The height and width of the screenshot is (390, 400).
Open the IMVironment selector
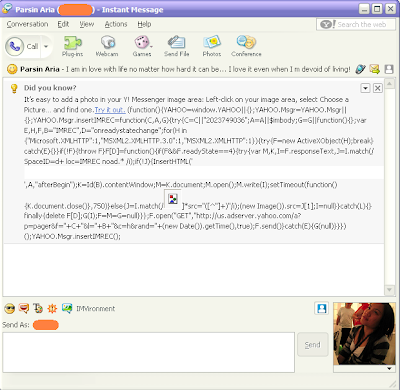[88, 309]
